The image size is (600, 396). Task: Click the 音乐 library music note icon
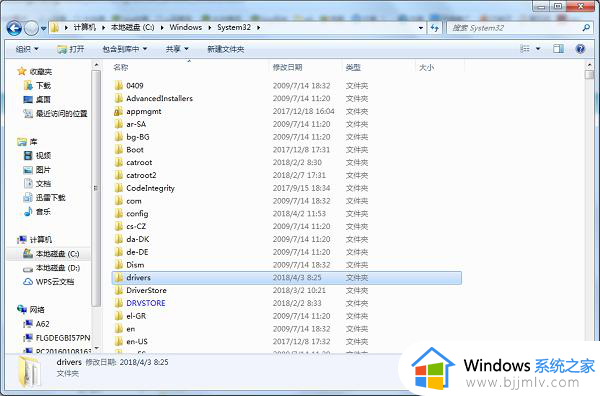click(28, 211)
